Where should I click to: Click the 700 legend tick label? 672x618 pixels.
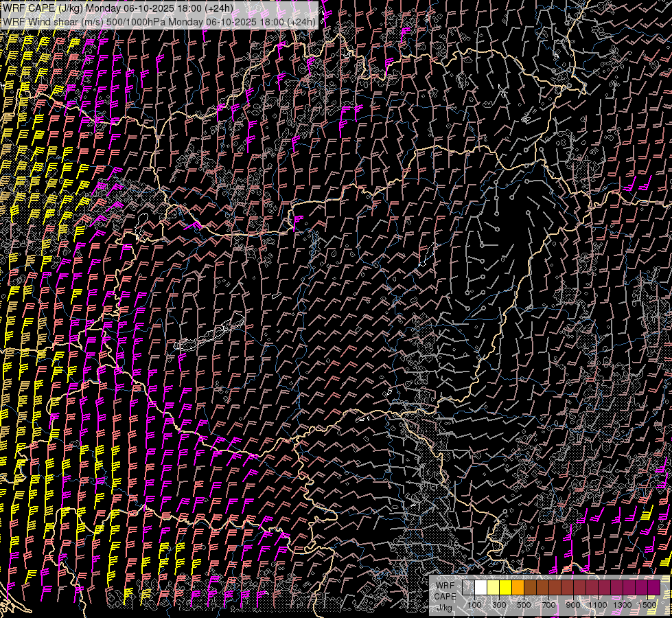(x=548, y=605)
